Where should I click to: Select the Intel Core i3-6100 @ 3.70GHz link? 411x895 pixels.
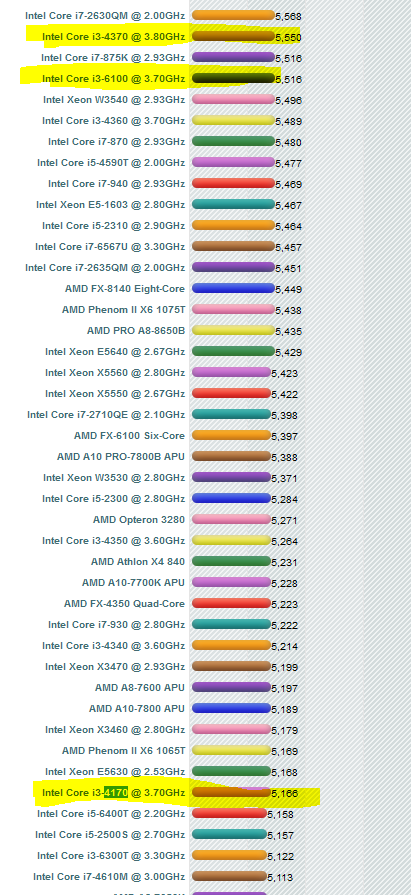point(114,79)
